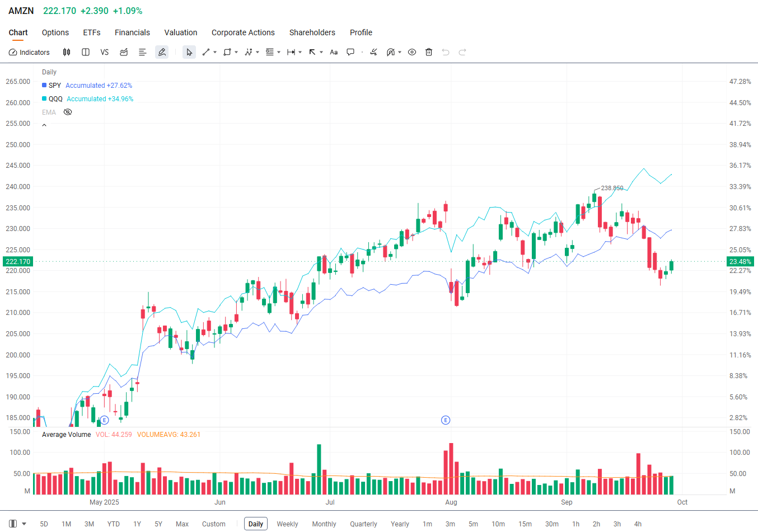The height and width of the screenshot is (532, 758).
Task: Select the YTD time range
Action: tap(113, 524)
